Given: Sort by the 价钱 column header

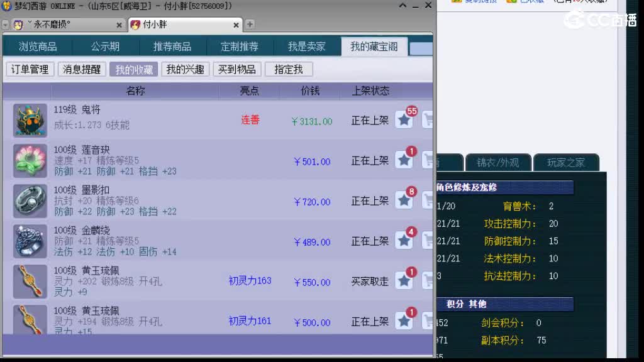Looking at the screenshot, I should click(x=310, y=90).
